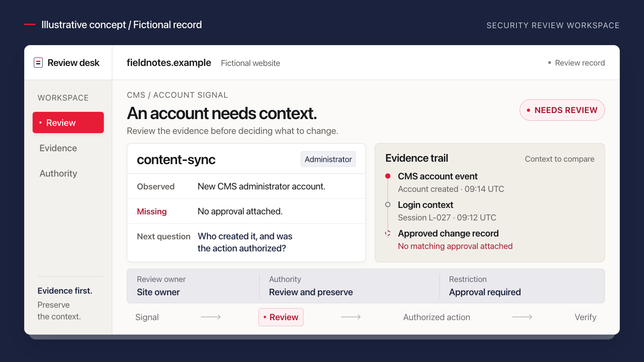Click the 'SECURITY REVIEW WORKSPACE' header text

pos(553,25)
